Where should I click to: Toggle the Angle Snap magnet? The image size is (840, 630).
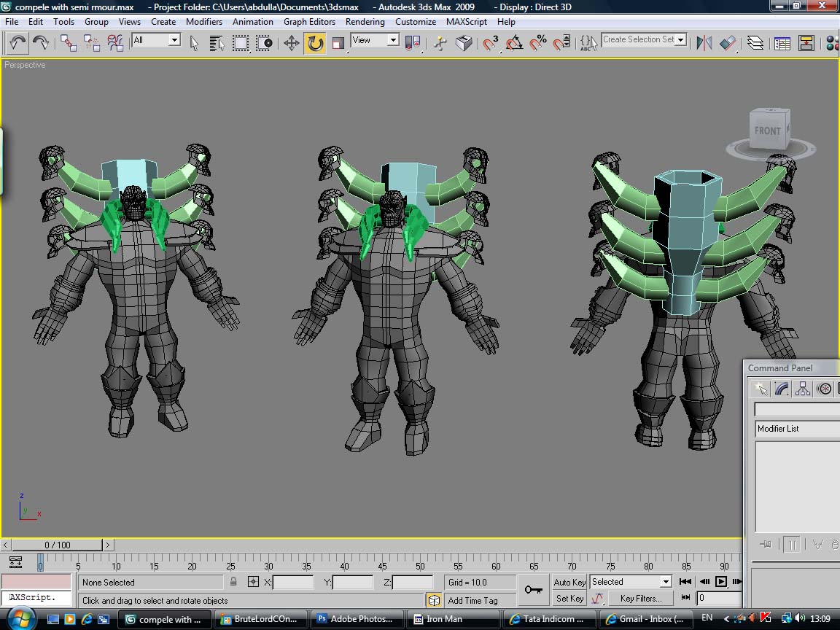[x=514, y=42]
